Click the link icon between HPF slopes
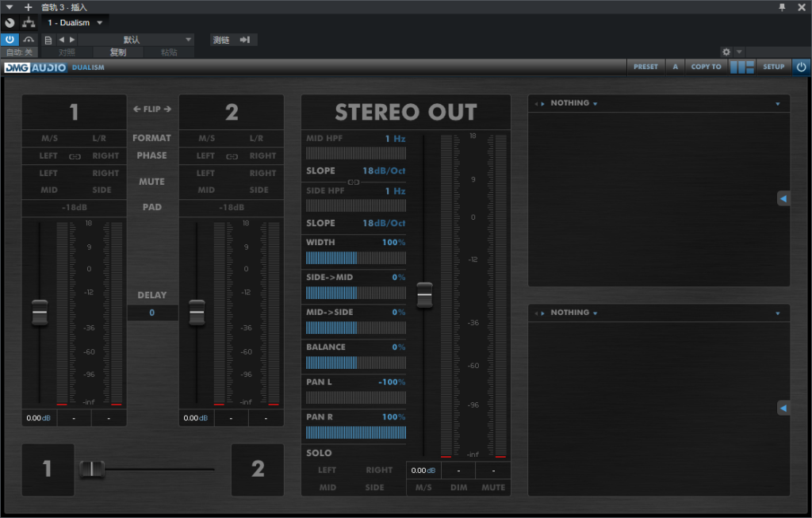Viewport: 812px width, 518px height. point(354,182)
